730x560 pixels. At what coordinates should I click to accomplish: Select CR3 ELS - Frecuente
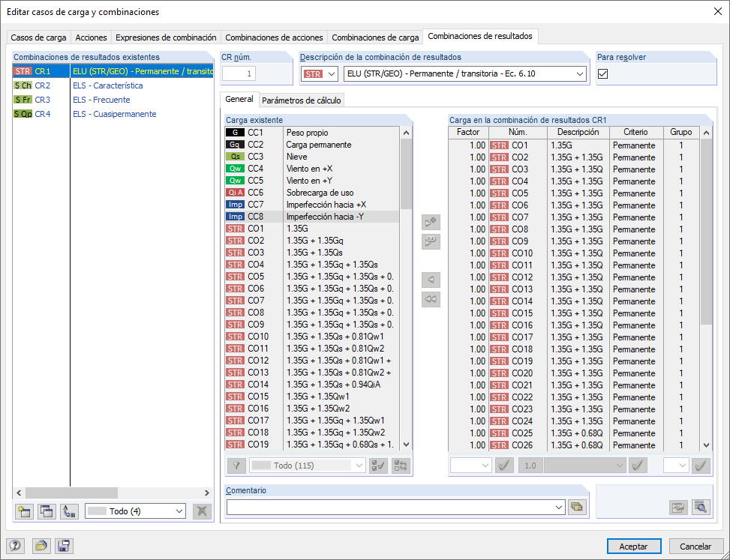point(113,100)
